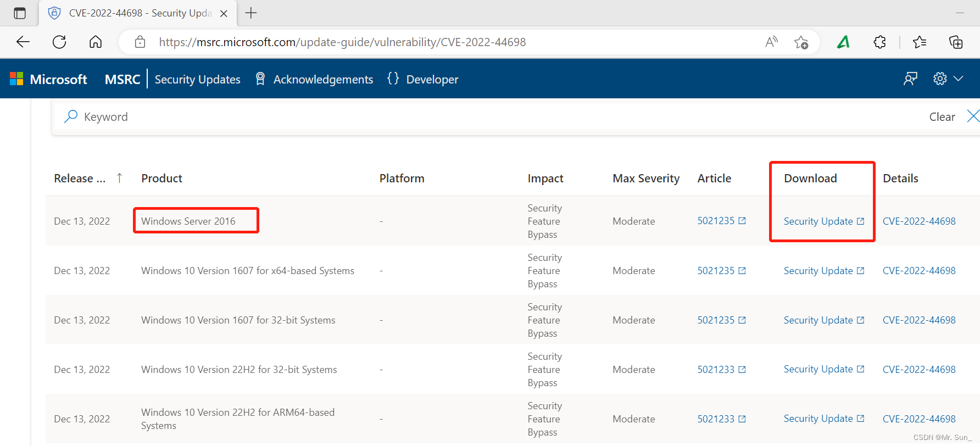Sort by Details column header

(x=900, y=178)
